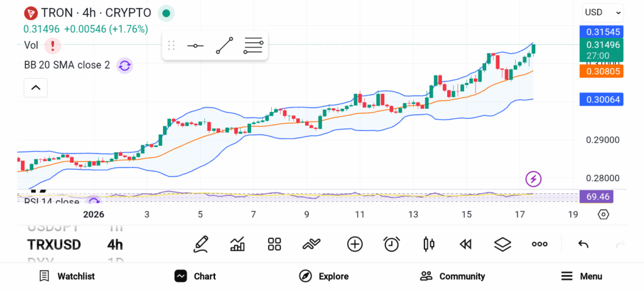
Task: Click the plus add icon
Action: (x=355, y=244)
